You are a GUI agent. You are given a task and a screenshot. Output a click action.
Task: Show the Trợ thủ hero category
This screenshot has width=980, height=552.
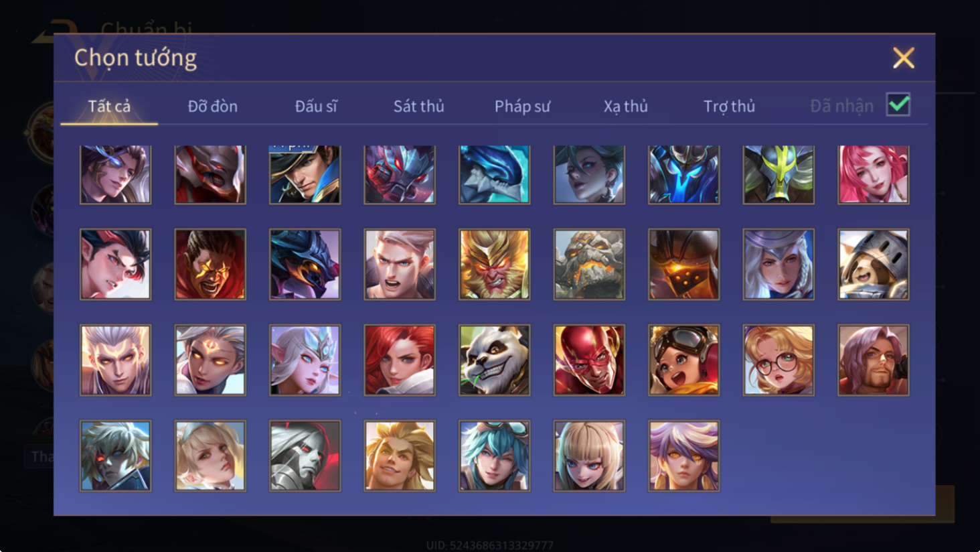point(729,106)
